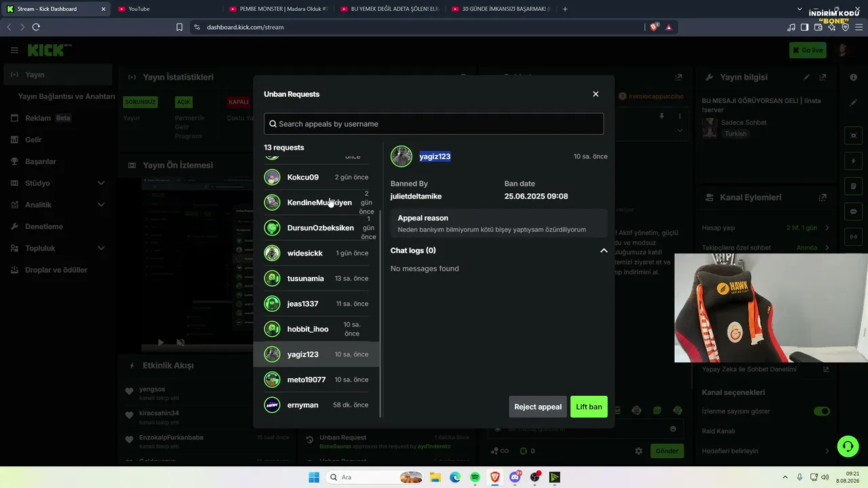Open the profile avatar menu
This screenshot has height=488, width=868.
pyautogui.click(x=844, y=50)
